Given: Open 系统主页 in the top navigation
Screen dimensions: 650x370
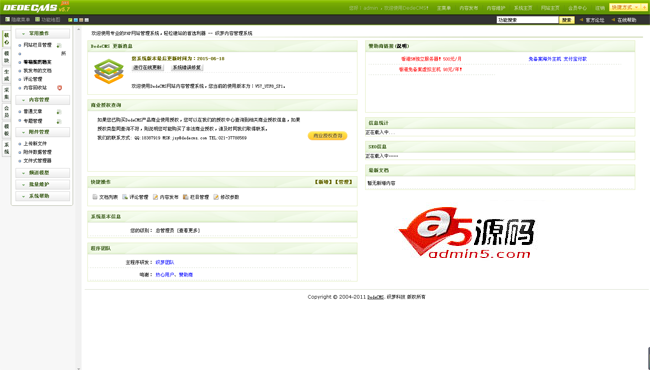Looking at the screenshot, I should pos(523,8).
